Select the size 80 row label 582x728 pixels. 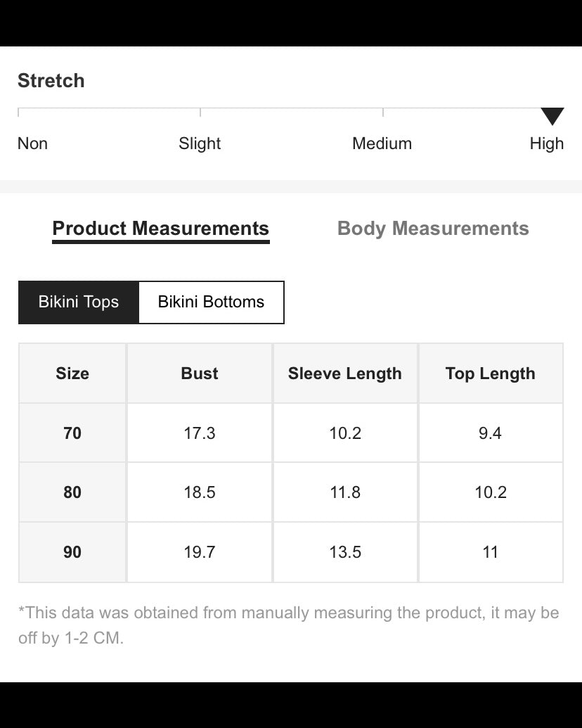[72, 492]
